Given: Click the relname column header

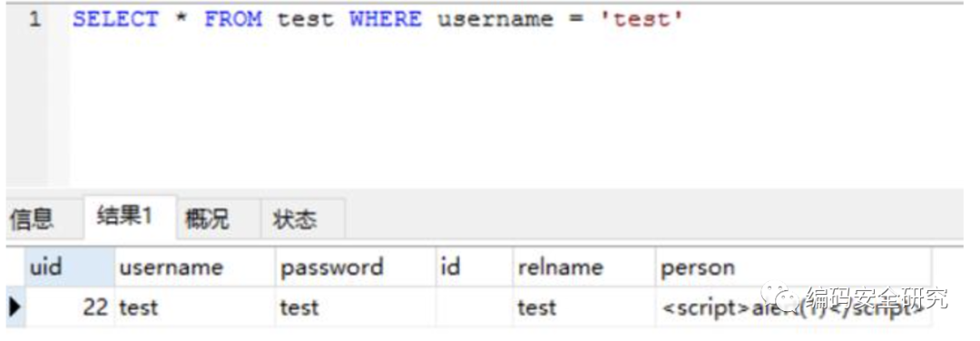Looking at the screenshot, I should 583,268.
